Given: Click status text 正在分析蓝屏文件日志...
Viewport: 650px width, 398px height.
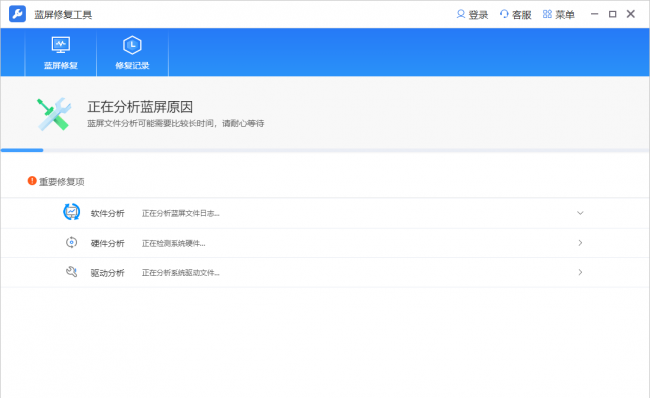Looking at the screenshot, I should pos(181,214).
